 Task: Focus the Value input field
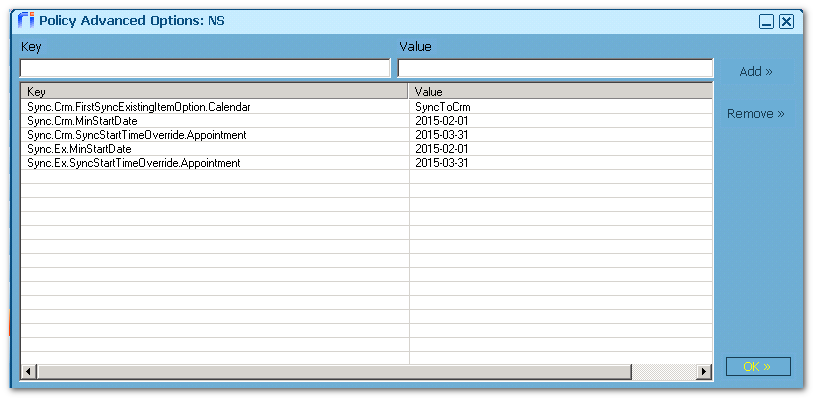[x=555, y=68]
